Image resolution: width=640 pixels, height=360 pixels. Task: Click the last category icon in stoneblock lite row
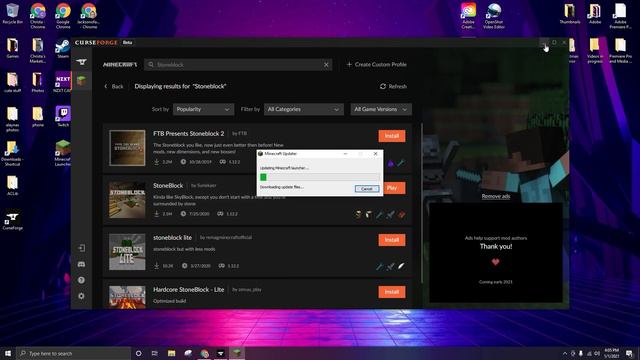coord(401,266)
